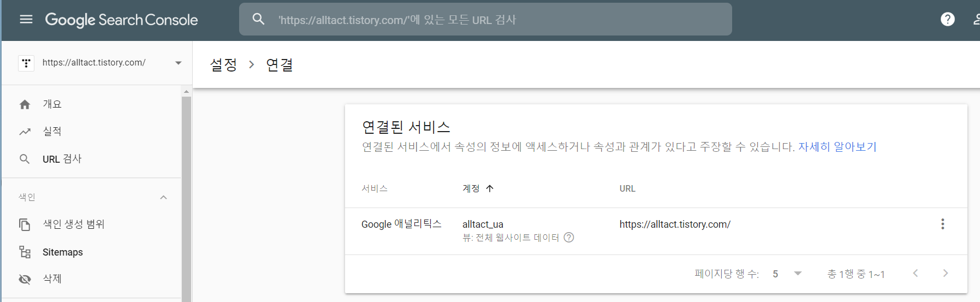Click the search magnifier icon in URL bar
980x302 pixels.
258,19
